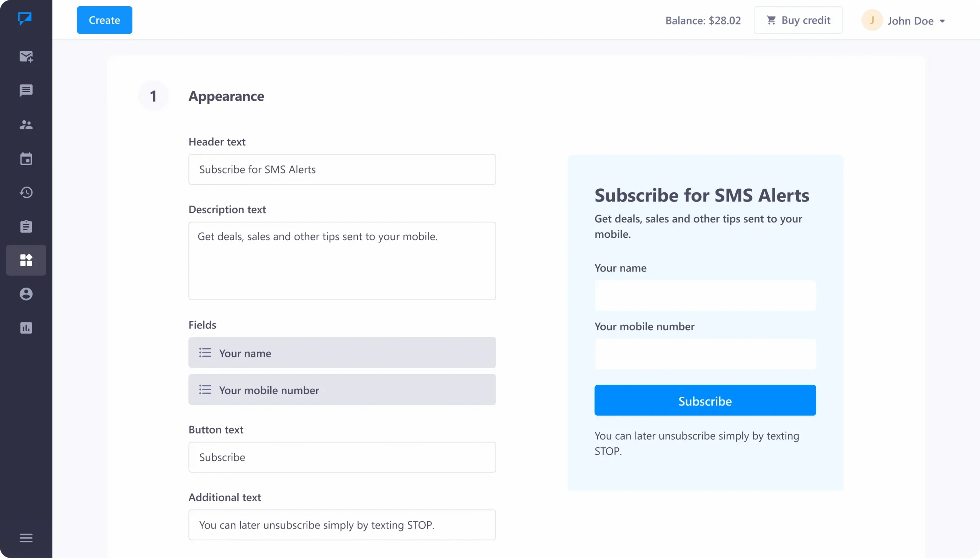Click the preview description about deals
980x558 pixels.
pos(698,226)
